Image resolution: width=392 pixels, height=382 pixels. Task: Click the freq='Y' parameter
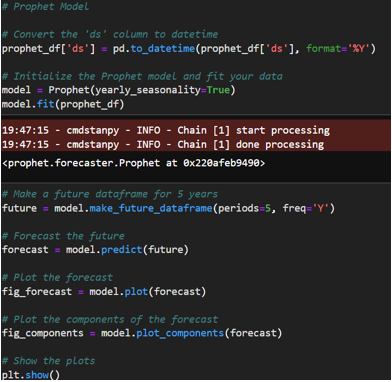pyautogui.click(x=306, y=209)
